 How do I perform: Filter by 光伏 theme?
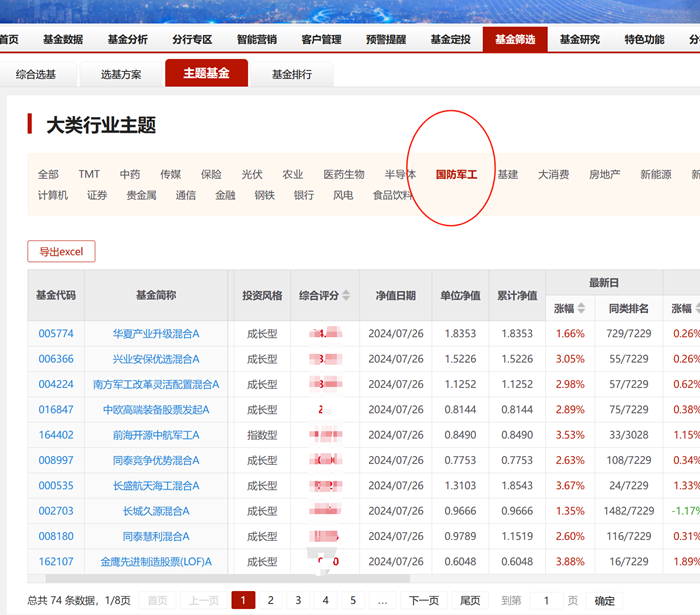[x=252, y=174]
